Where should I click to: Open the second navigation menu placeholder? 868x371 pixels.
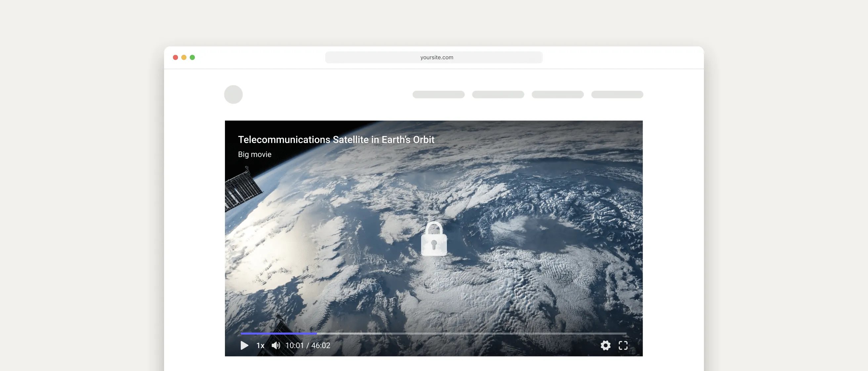tap(498, 94)
